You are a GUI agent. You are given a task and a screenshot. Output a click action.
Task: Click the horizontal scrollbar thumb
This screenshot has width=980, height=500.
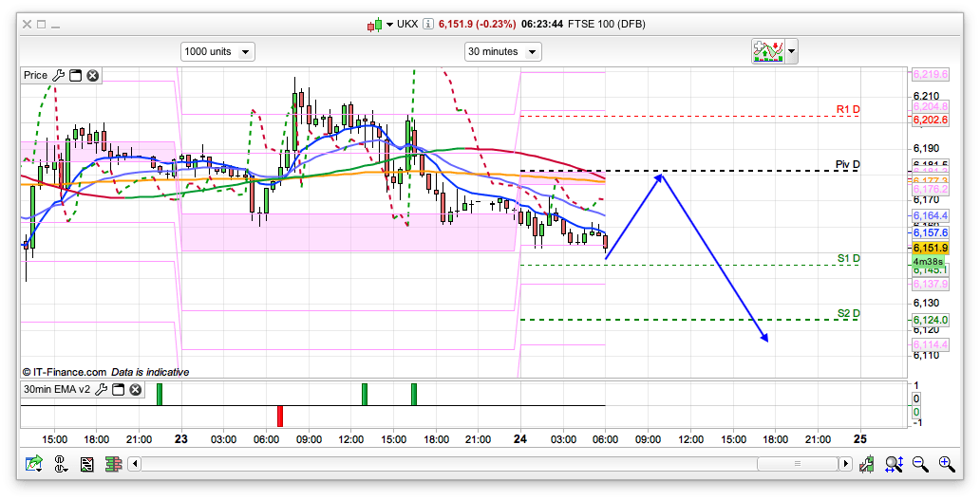point(798,464)
